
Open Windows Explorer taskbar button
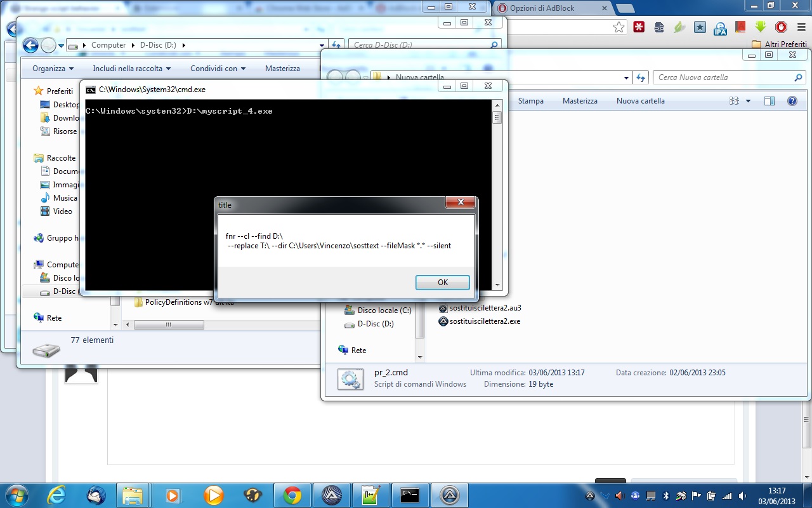click(133, 495)
